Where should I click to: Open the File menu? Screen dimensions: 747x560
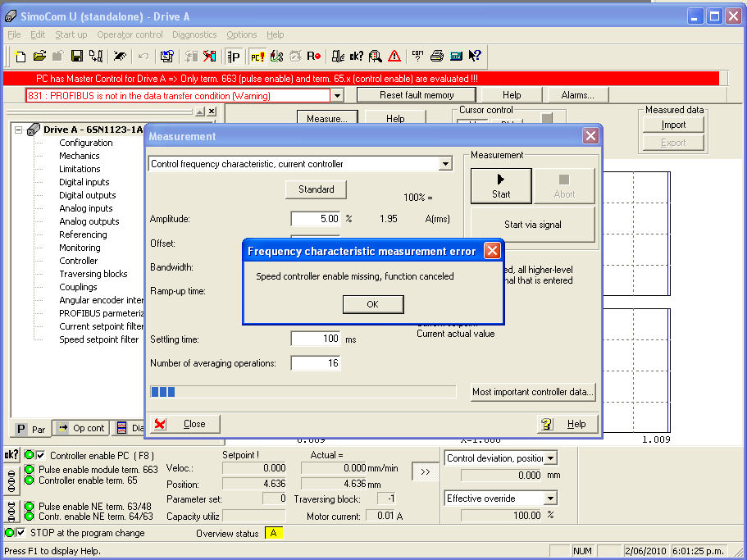(x=14, y=34)
